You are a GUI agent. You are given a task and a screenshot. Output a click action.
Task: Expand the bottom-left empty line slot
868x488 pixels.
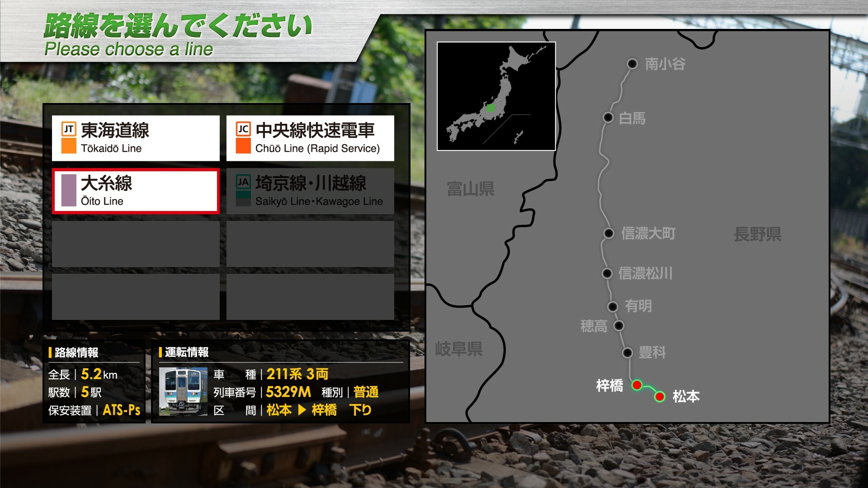[x=135, y=296]
